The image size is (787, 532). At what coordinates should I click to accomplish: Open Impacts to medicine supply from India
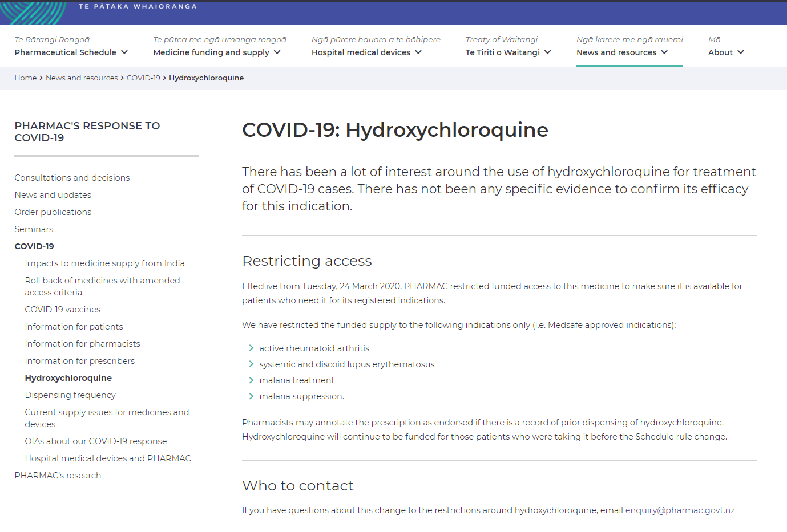tap(105, 263)
